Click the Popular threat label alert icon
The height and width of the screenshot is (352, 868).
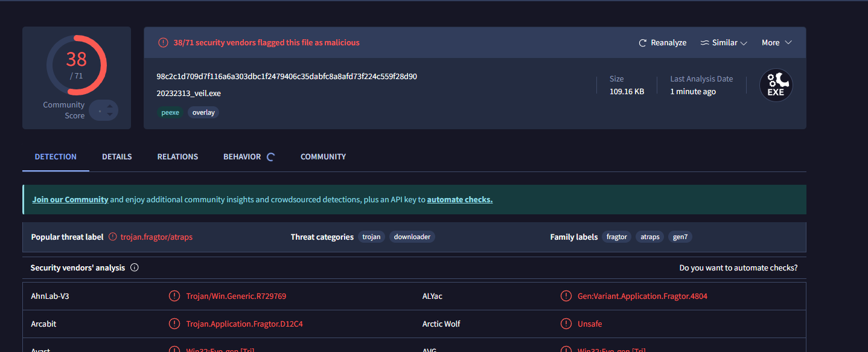[x=113, y=237]
